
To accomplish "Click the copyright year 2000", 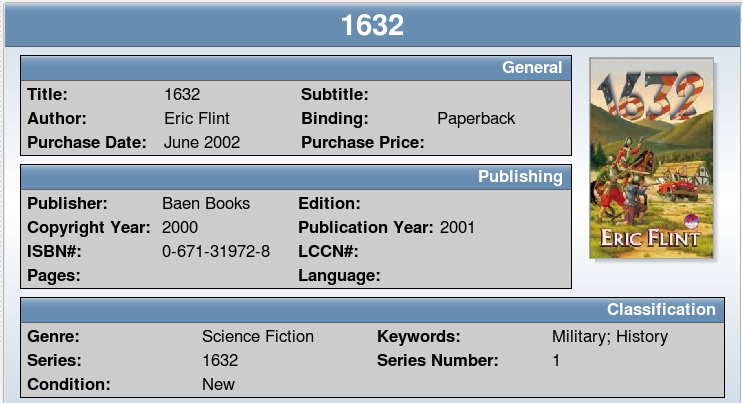I will tap(180, 228).
